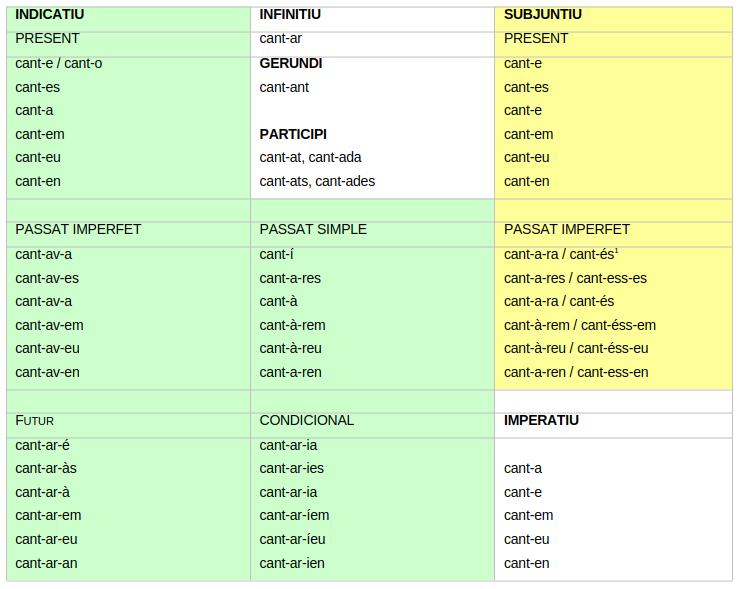741x589 pixels.
Task: Click the PASSAT SIMPLE heading
Action: point(313,229)
